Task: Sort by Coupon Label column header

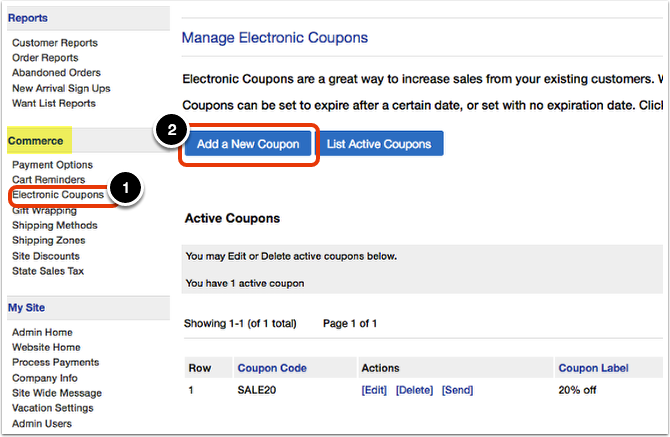Action: [593, 368]
